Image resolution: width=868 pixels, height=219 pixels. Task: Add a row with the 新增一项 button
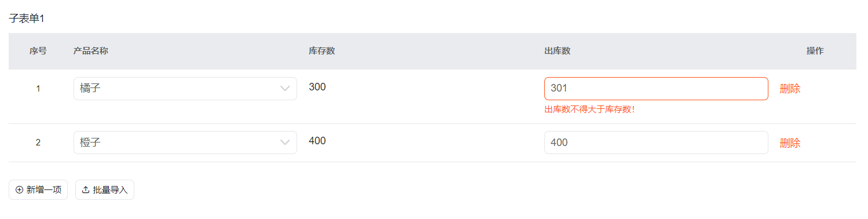click(x=38, y=190)
